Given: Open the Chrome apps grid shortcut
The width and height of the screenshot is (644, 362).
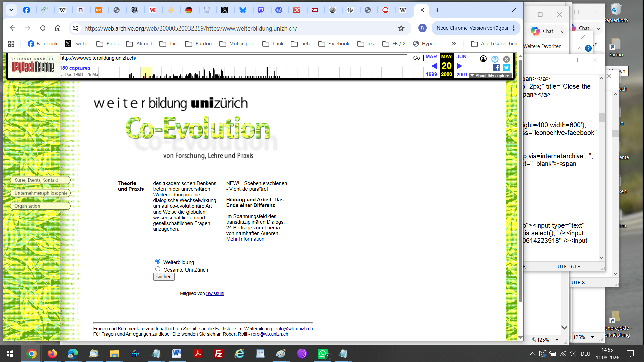Looking at the screenshot, I should 11,44.
